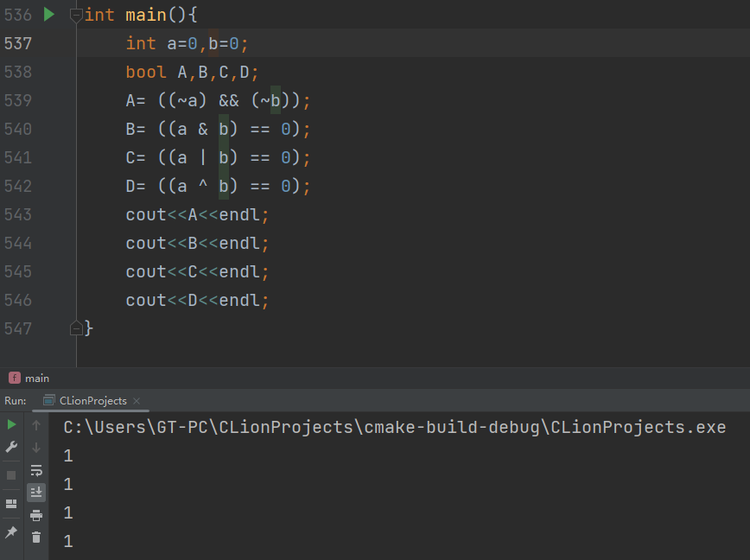Click the 'cout<<C<<endl;' statement
750x560 pixels.
coord(198,271)
